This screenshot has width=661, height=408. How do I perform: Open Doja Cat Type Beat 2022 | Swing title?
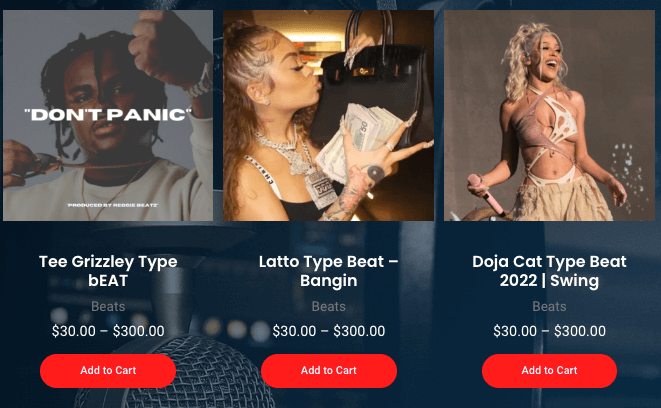coord(549,271)
